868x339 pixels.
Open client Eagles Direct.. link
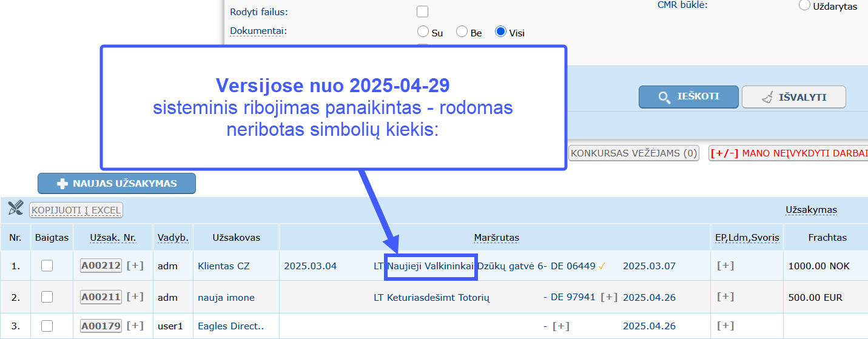[230, 326]
